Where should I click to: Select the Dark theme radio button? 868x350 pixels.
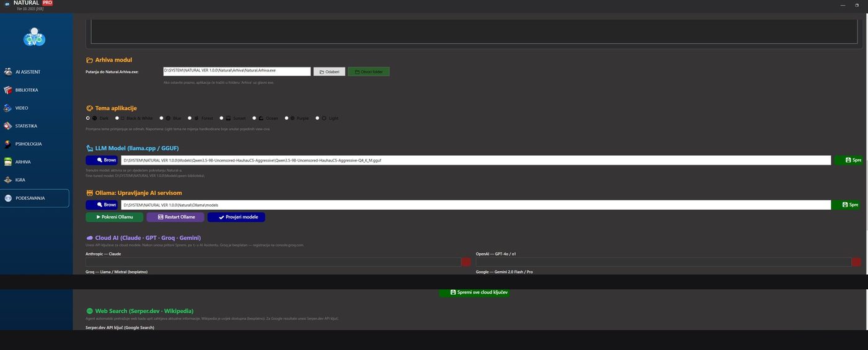(x=88, y=118)
